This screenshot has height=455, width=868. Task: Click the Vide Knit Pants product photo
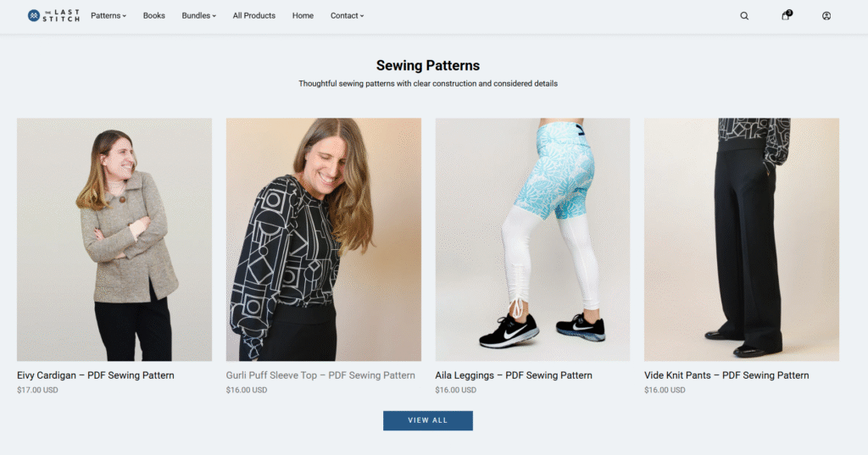point(742,240)
